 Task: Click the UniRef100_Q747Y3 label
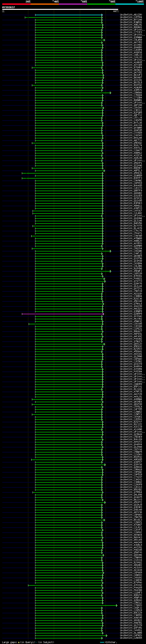(x=131, y=281)
